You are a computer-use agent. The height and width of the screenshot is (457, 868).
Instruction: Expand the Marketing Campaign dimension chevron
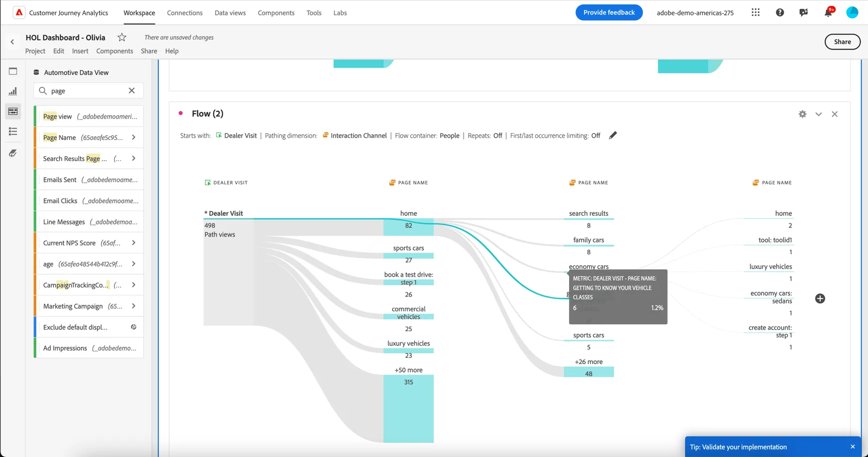(134, 306)
